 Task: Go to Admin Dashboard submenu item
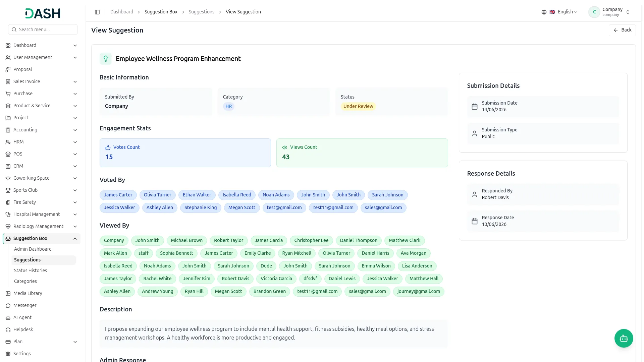pos(33,249)
